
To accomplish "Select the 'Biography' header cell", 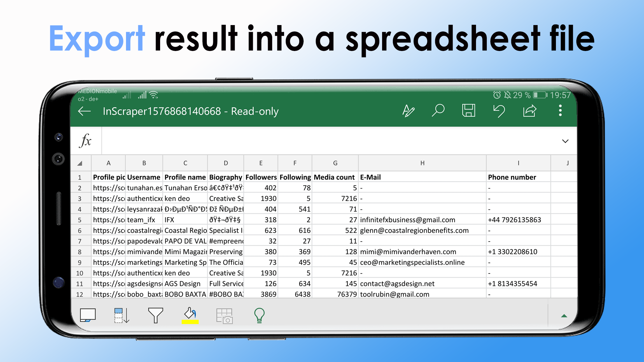I will [226, 177].
